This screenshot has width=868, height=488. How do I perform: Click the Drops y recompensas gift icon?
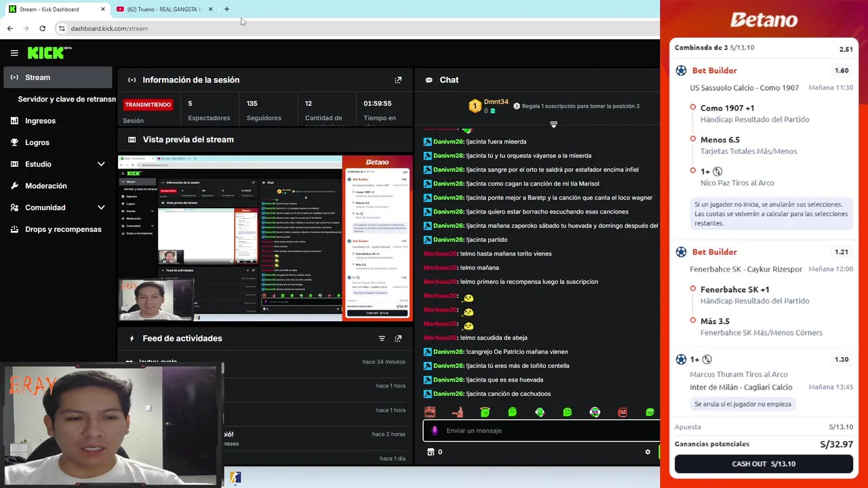14,229
